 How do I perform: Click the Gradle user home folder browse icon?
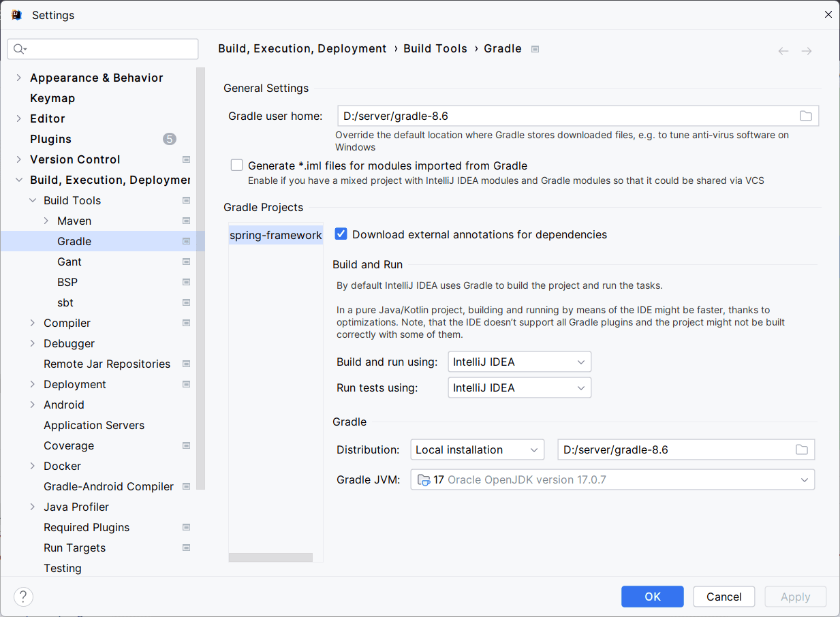click(x=805, y=116)
